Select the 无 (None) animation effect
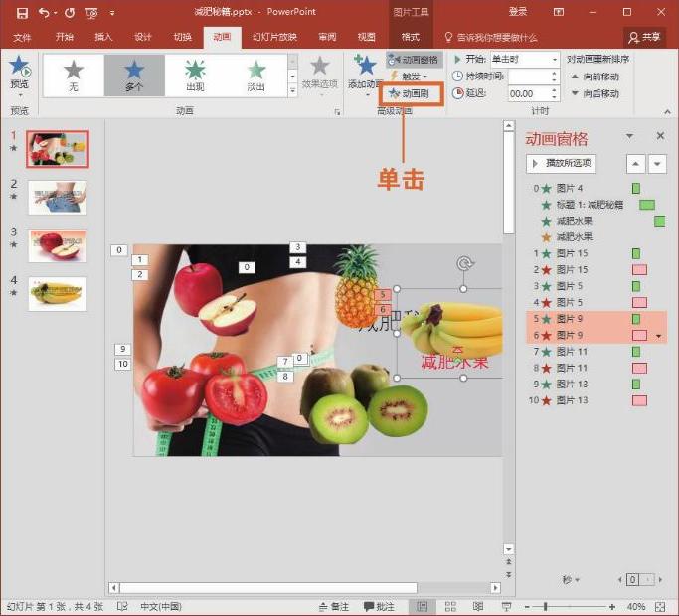 [x=74, y=75]
